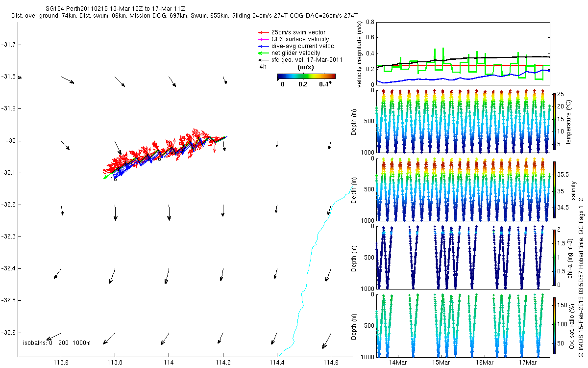The width and height of the screenshot is (588, 368).
Task: Click the '16Mar' date tick
Action: click(x=484, y=363)
